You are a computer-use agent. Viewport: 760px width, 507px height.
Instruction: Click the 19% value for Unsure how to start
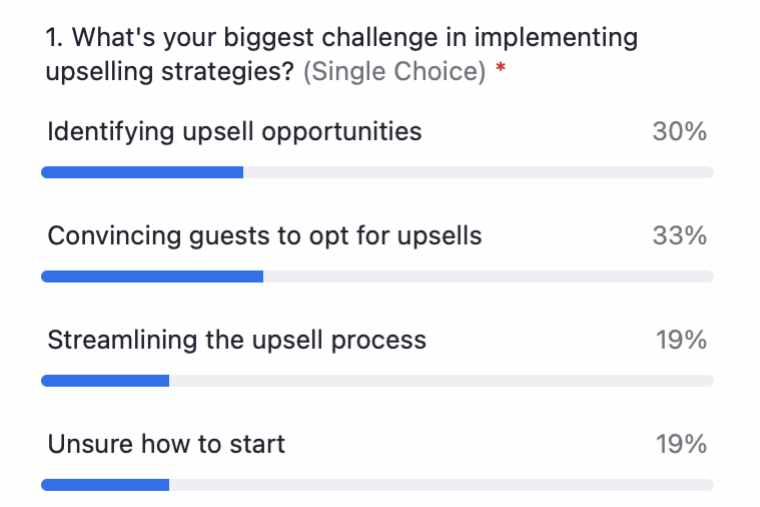(681, 444)
